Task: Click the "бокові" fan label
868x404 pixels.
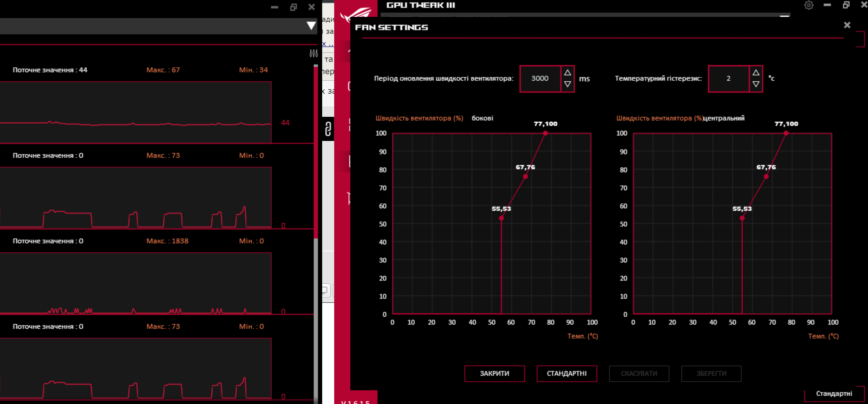Action: pyautogui.click(x=482, y=118)
